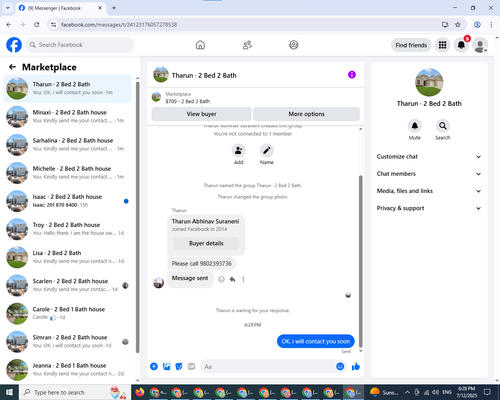Open Simran - 2 Bed 2 Bath house chat

pos(67,342)
